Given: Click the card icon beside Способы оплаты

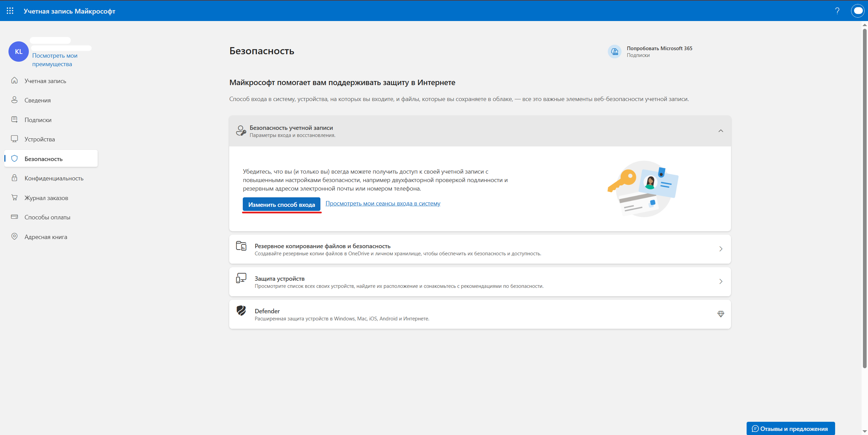Looking at the screenshot, I should click(x=14, y=217).
